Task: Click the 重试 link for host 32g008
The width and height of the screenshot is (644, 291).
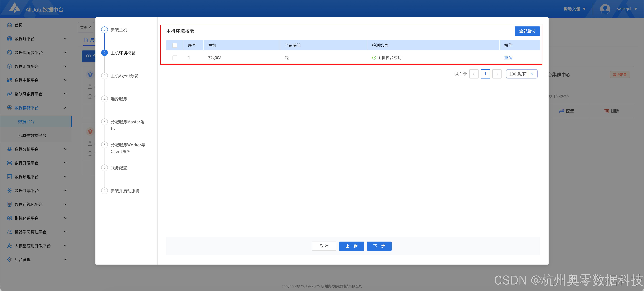Action: click(508, 58)
